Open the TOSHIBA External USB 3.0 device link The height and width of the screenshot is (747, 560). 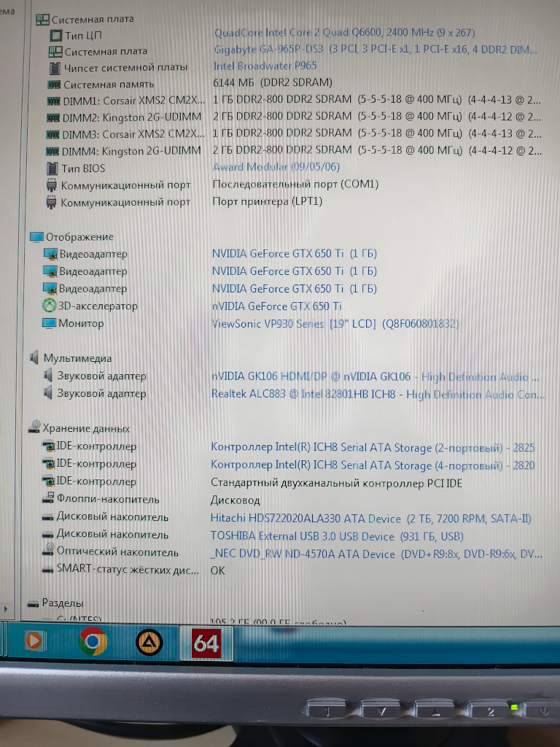pyautogui.click(x=337, y=536)
